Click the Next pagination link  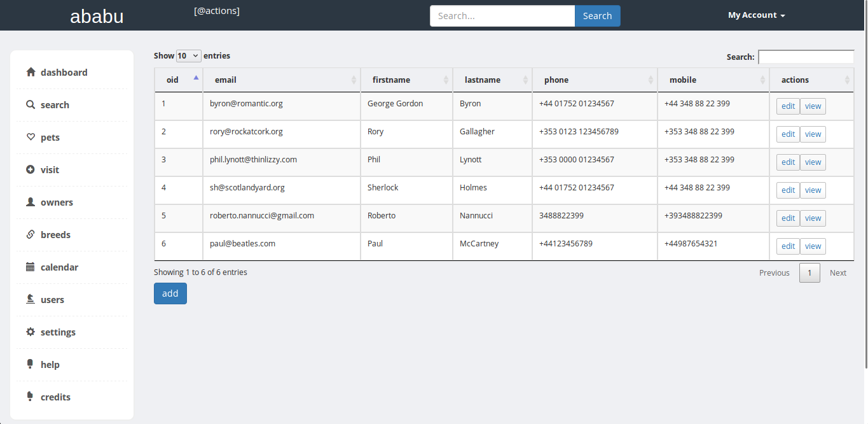(837, 272)
